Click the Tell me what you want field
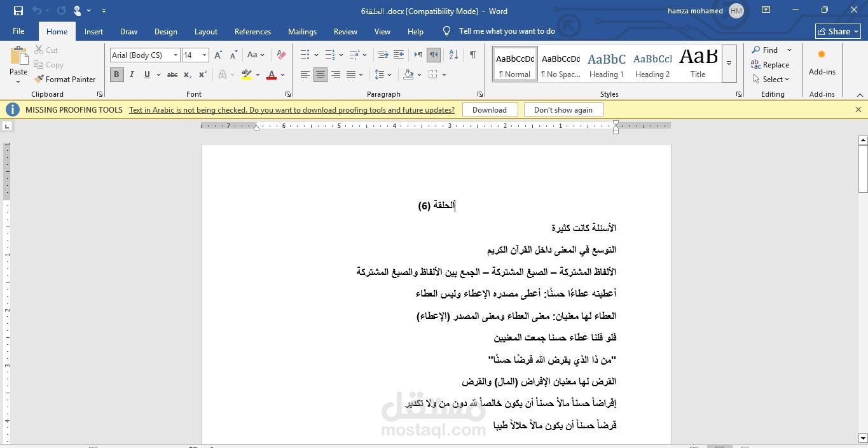This screenshot has height=448, width=868. 507,31
